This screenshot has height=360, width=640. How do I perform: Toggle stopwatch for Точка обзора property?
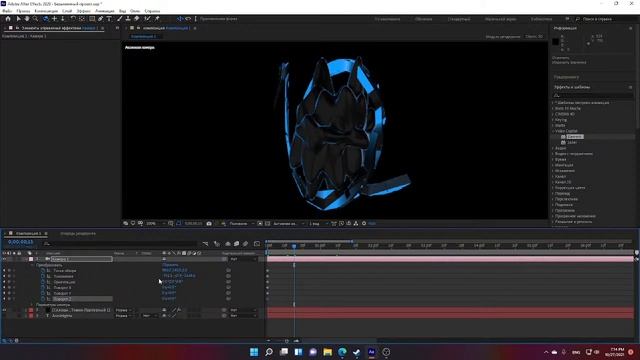coord(43,271)
